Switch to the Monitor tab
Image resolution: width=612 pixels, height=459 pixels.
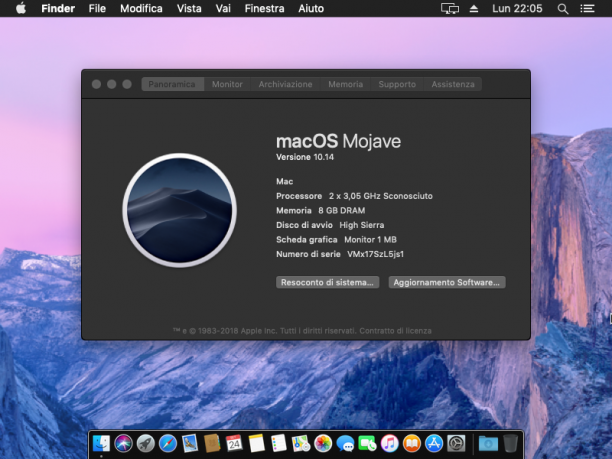pos(227,84)
